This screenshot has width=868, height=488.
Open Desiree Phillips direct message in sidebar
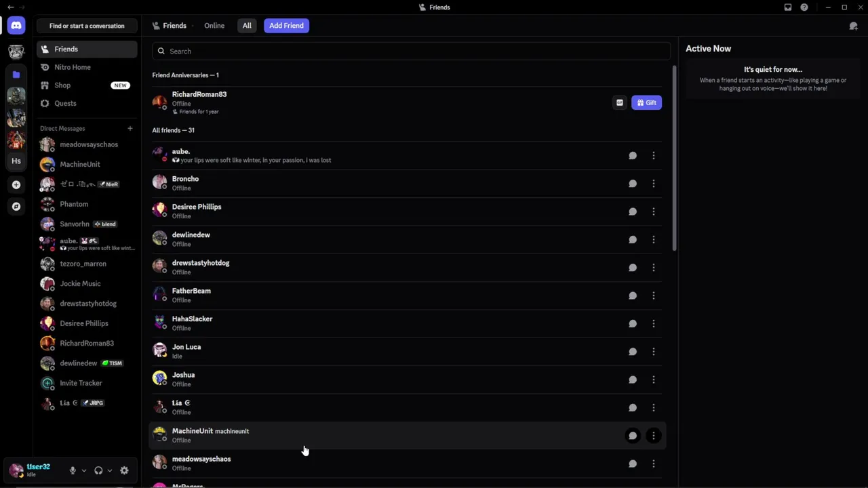point(87,323)
